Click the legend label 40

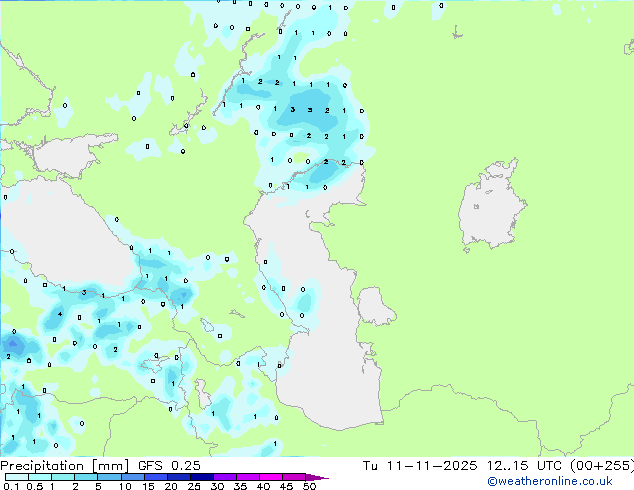[x=263, y=486]
